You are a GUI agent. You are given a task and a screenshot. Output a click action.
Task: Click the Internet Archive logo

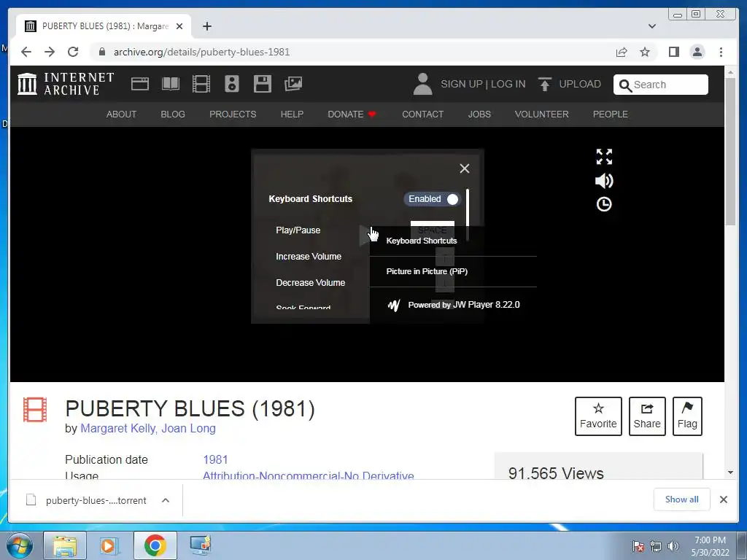tap(66, 84)
